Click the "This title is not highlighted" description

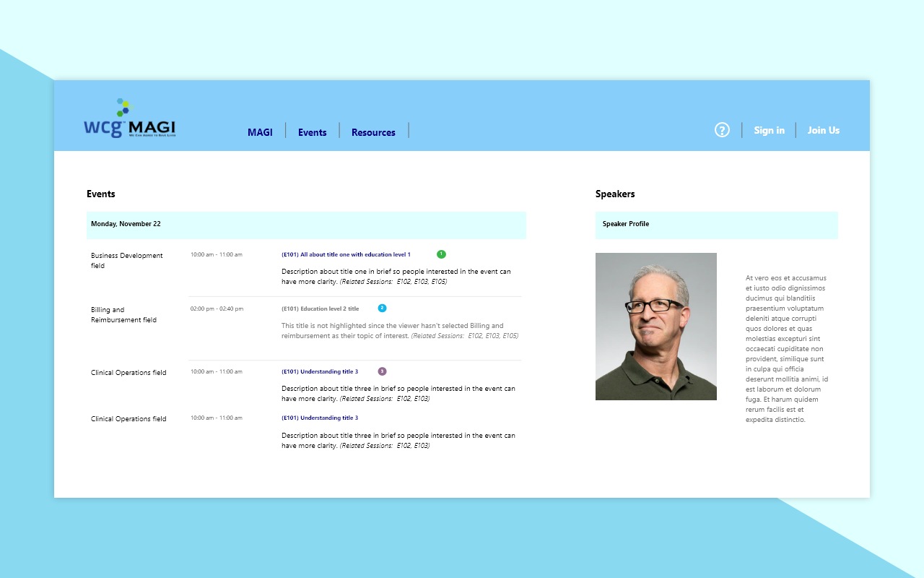coord(400,330)
